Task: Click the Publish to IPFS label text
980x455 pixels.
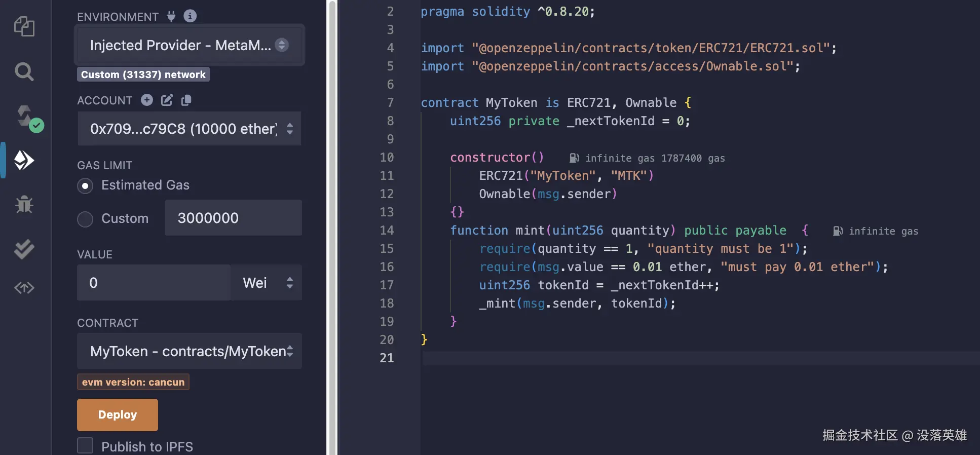Action: [147, 446]
